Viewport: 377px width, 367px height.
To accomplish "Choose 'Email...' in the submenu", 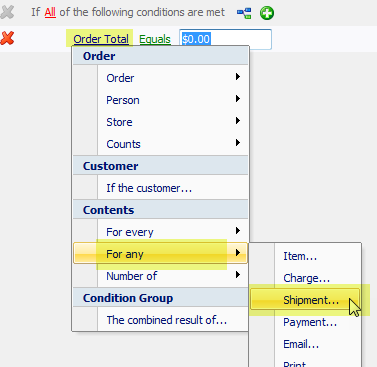I will click(305, 344).
